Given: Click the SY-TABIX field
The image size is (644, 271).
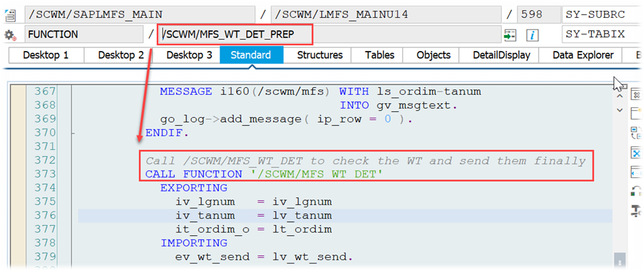Looking at the screenshot, I should click(601, 34).
